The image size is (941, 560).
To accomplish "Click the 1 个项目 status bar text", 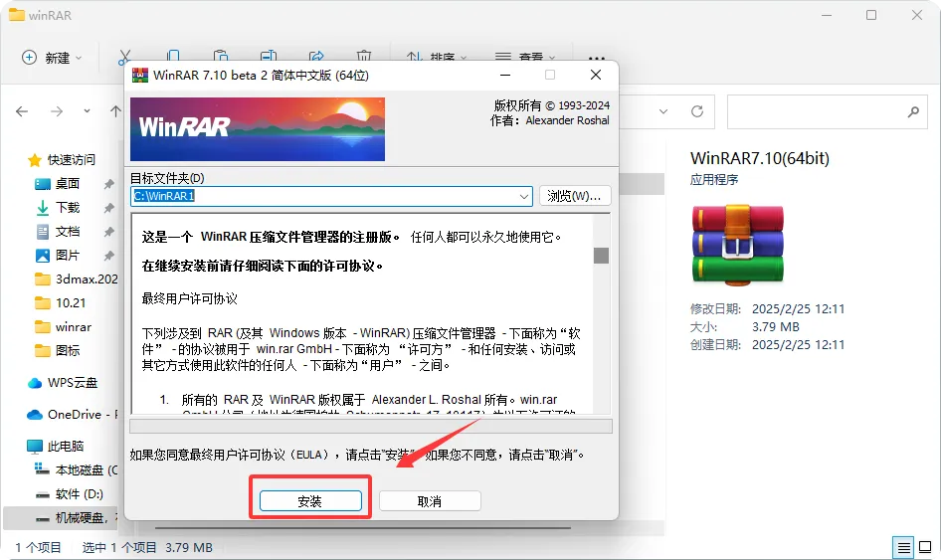I will coord(39,547).
